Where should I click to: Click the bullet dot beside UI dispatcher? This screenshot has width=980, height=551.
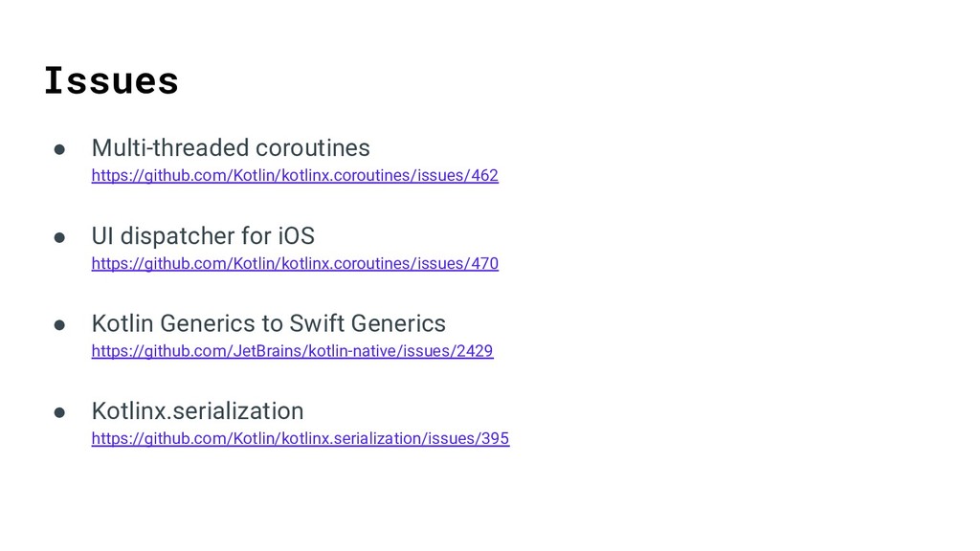59,237
